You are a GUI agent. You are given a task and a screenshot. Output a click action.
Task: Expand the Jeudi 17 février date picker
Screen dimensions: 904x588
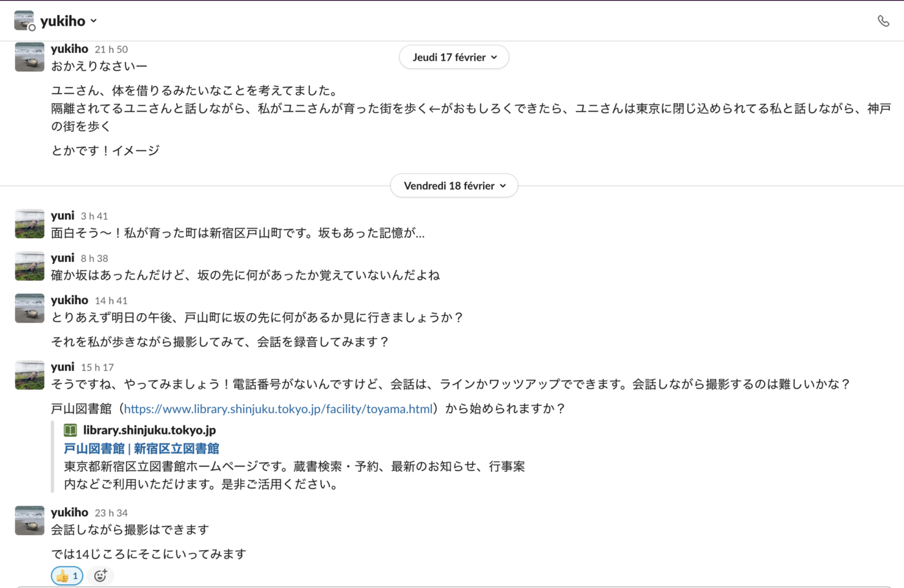coord(454,57)
